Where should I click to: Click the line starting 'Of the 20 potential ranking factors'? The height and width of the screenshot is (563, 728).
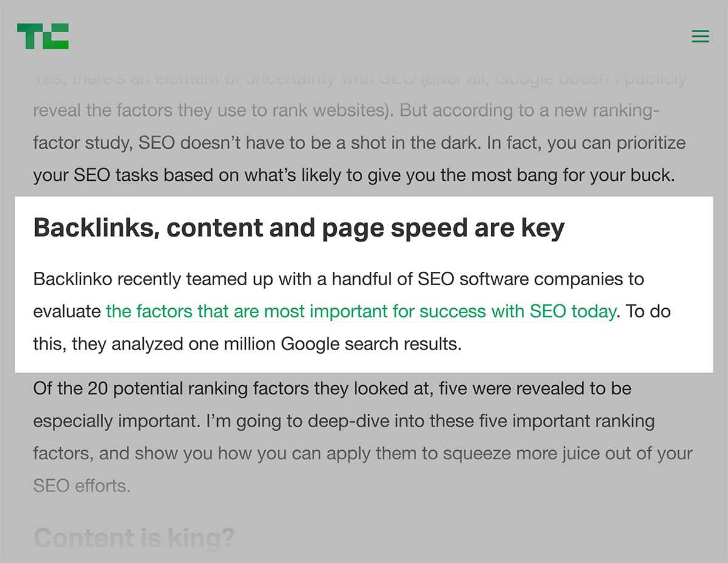point(332,388)
